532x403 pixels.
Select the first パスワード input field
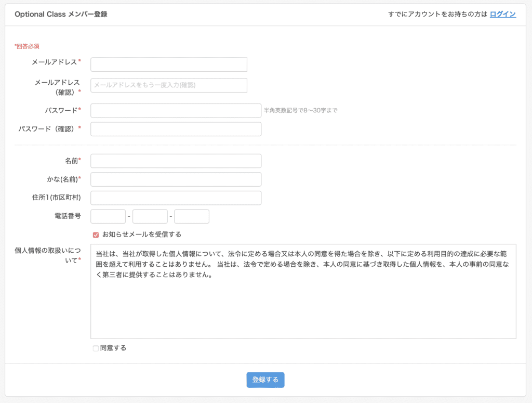[x=176, y=110]
